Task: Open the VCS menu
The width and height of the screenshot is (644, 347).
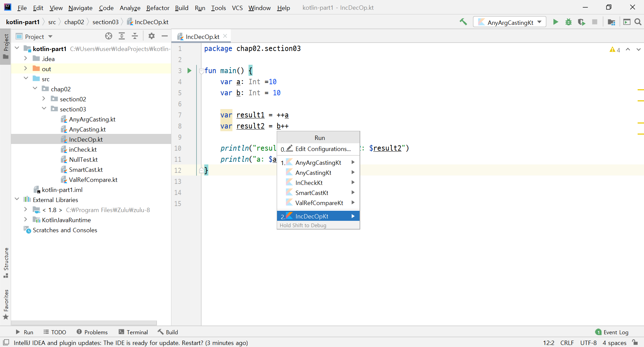Action: pos(237,8)
